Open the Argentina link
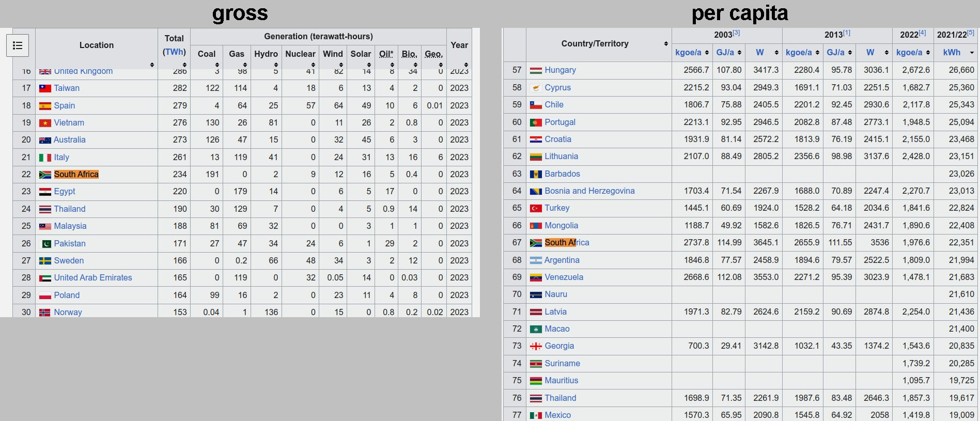 pos(562,260)
